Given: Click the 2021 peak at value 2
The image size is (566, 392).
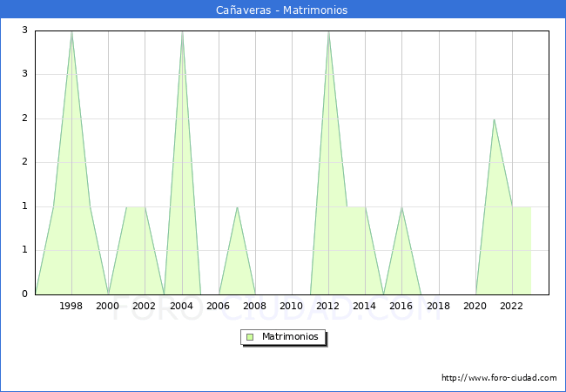Looking at the screenshot, I should [494, 119].
